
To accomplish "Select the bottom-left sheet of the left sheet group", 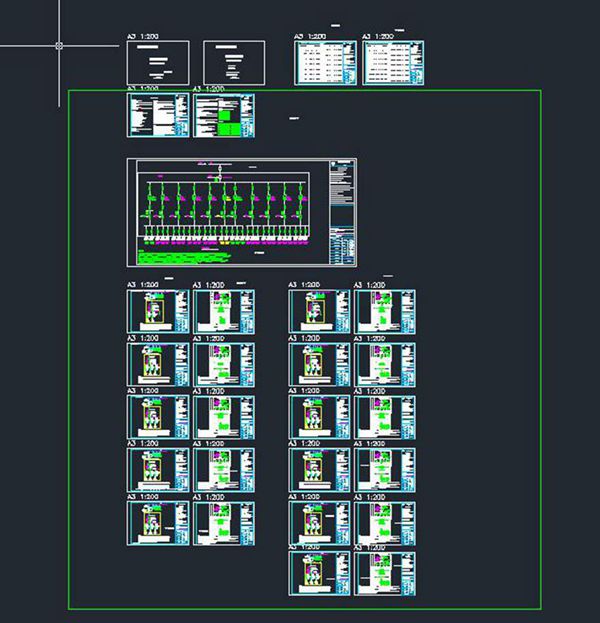I will 157,523.
